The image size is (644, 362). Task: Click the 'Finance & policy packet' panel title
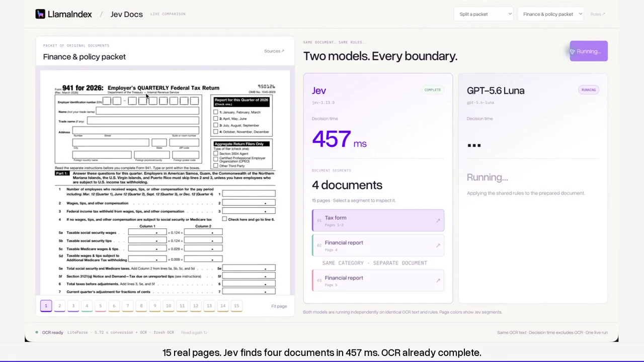(x=85, y=57)
